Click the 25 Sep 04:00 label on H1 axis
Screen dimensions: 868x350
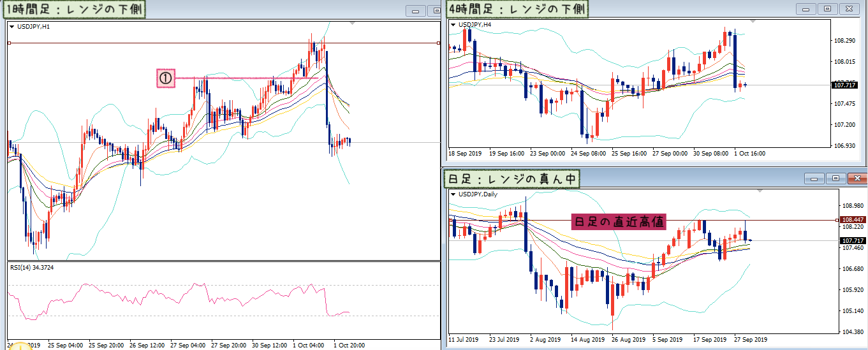[x=66, y=345]
